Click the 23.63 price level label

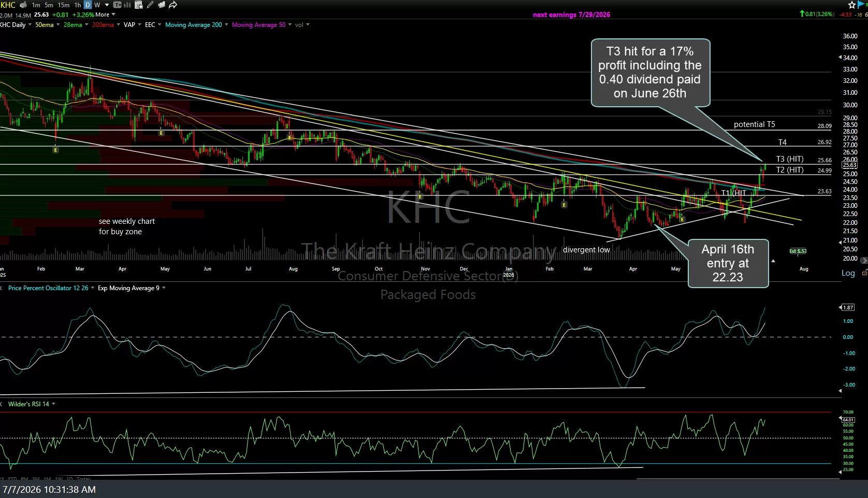pyautogui.click(x=824, y=191)
